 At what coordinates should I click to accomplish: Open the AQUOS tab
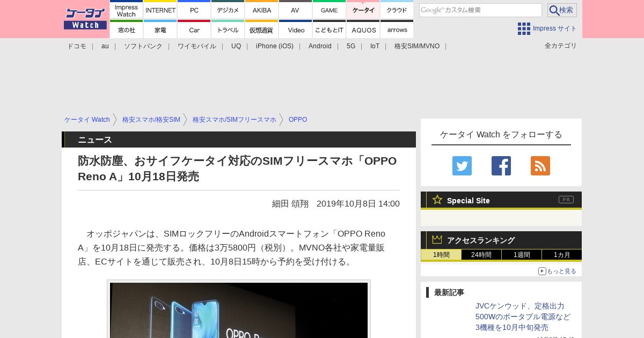coord(363,30)
